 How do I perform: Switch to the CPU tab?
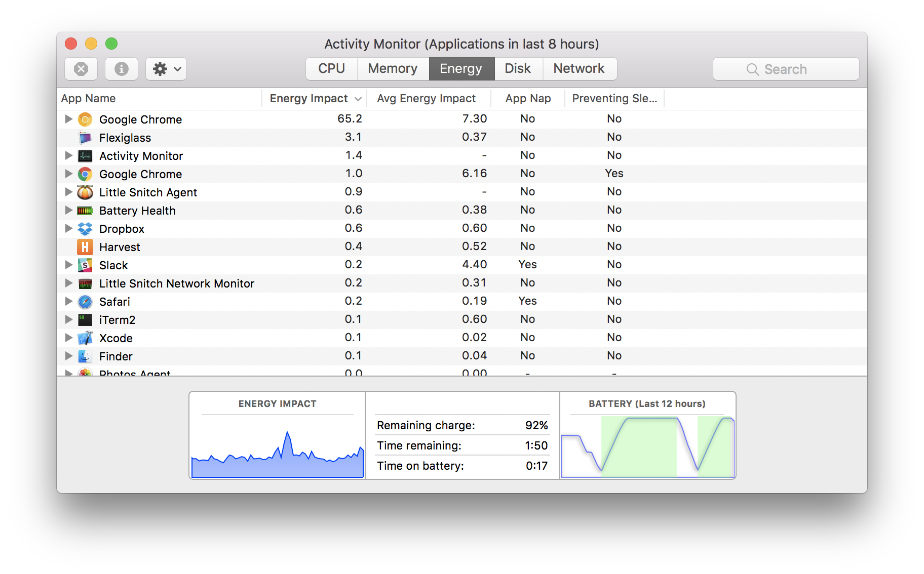pos(332,68)
